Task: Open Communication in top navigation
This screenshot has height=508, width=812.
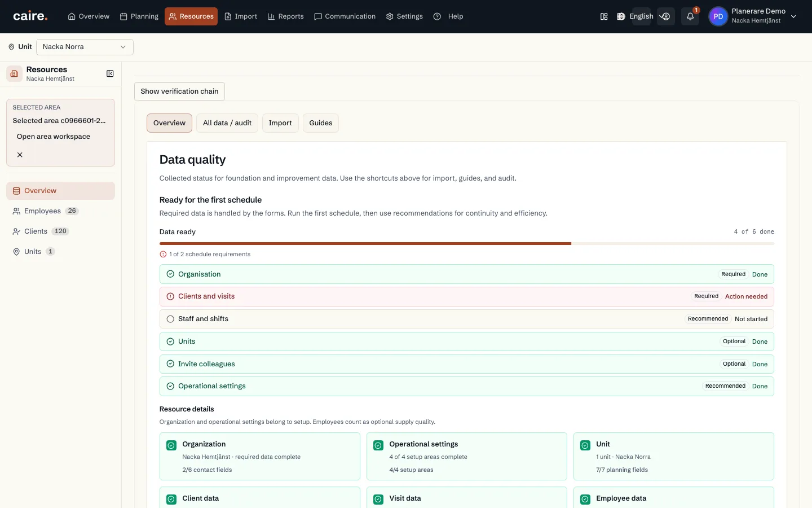Action: pyautogui.click(x=345, y=16)
